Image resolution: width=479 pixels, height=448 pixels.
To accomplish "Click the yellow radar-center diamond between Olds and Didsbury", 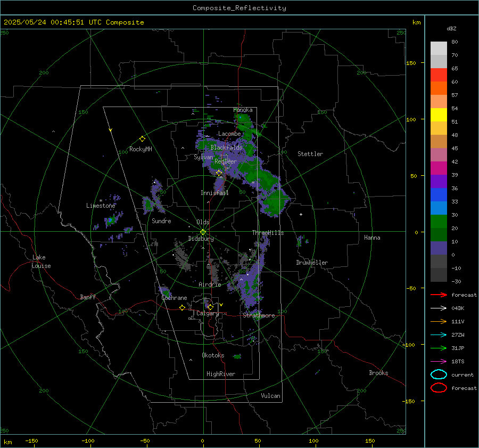I will click(x=203, y=232).
